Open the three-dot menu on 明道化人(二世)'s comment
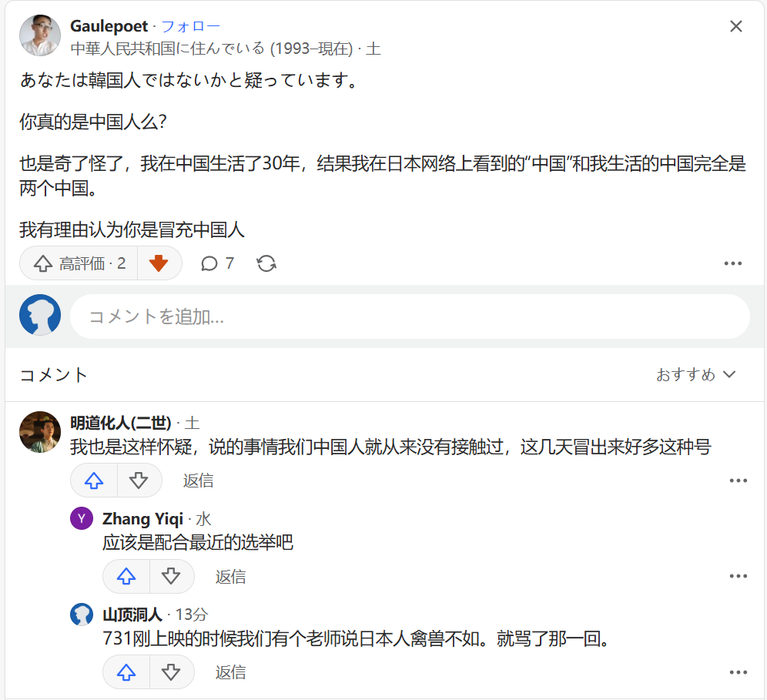Screen dimensions: 767x700 point(739,481)
